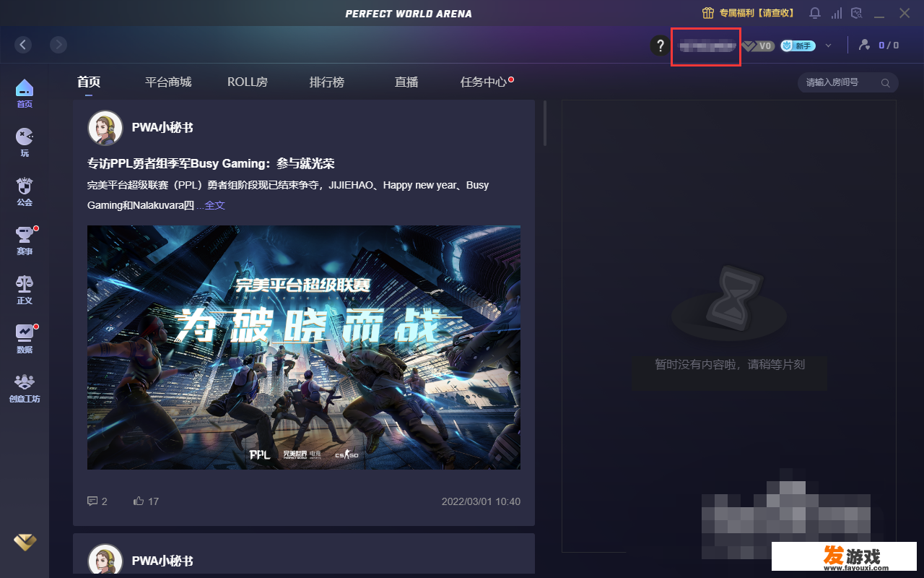Switch to the ROLL房 tab
924x578 pixels.
click(248, 82)
